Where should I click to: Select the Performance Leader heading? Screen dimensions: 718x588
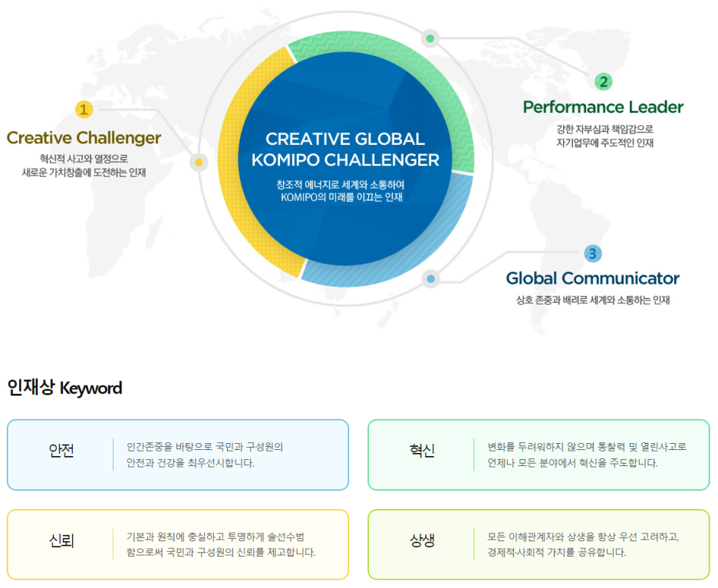coord(603,107)
